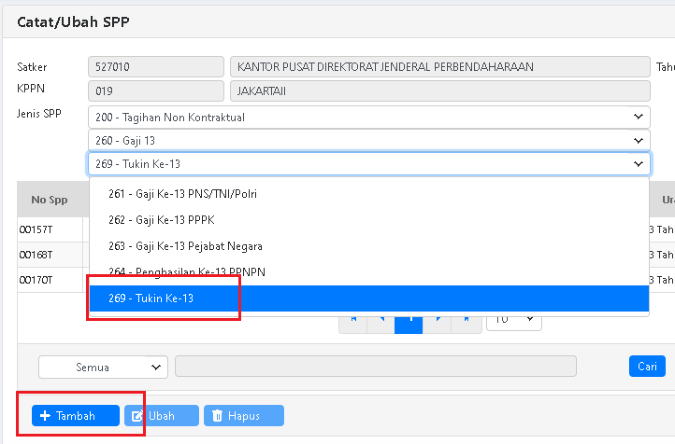This screenshot has height=444, width=675.
Task: Go to next page of table
Action: coord(438,320)
